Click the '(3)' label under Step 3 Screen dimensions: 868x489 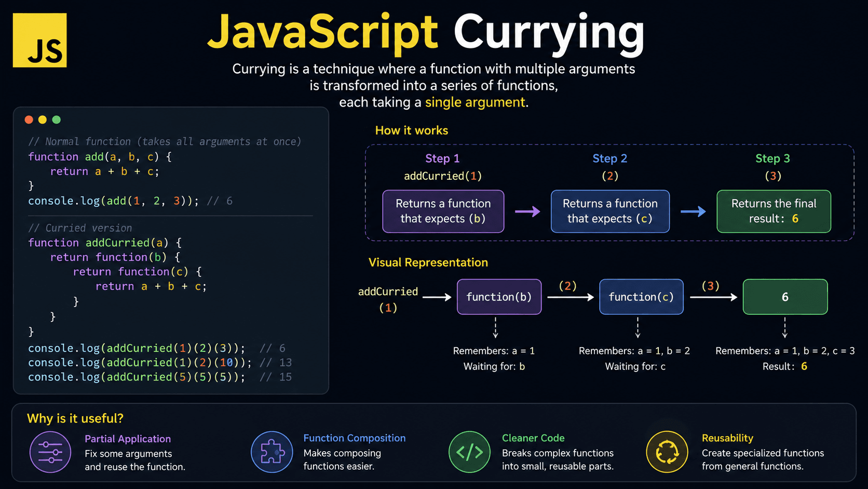coord(773,176)
